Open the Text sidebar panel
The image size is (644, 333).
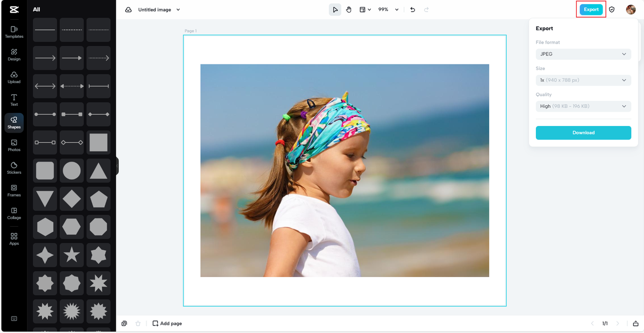tap(14, 100)
